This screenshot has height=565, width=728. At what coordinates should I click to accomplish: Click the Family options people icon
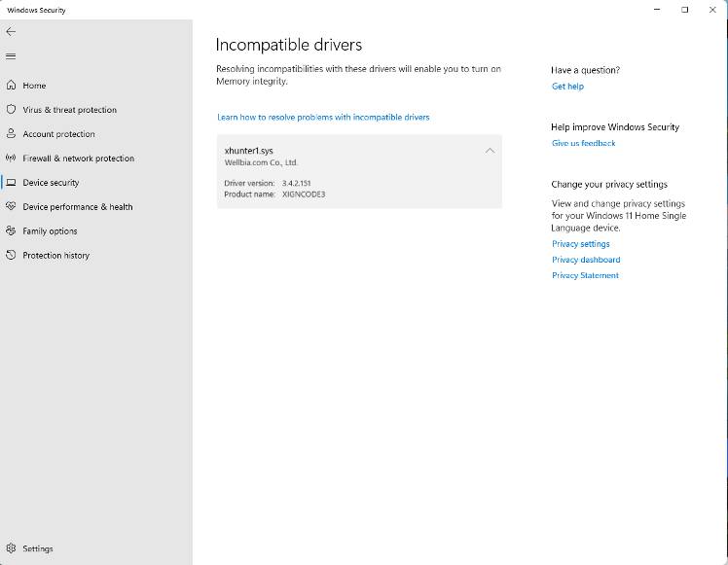(11, 231)
